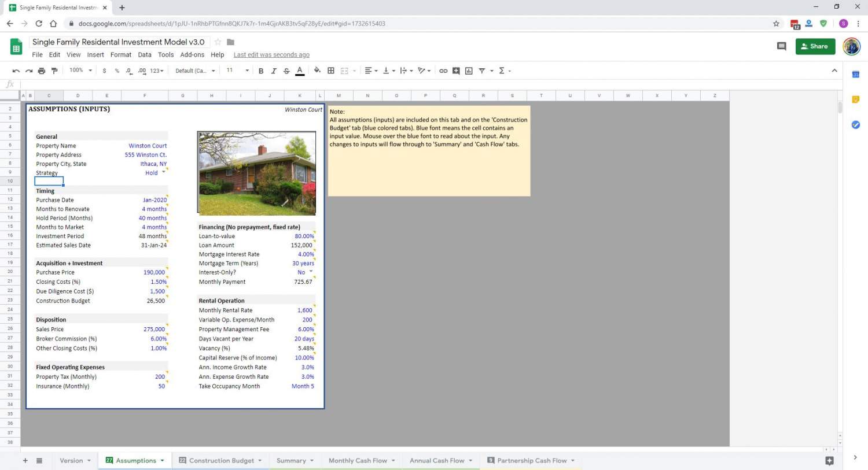Click the Print icon
Screen dimensions: 868x470
pyautogui.click(x=41, y=70)
